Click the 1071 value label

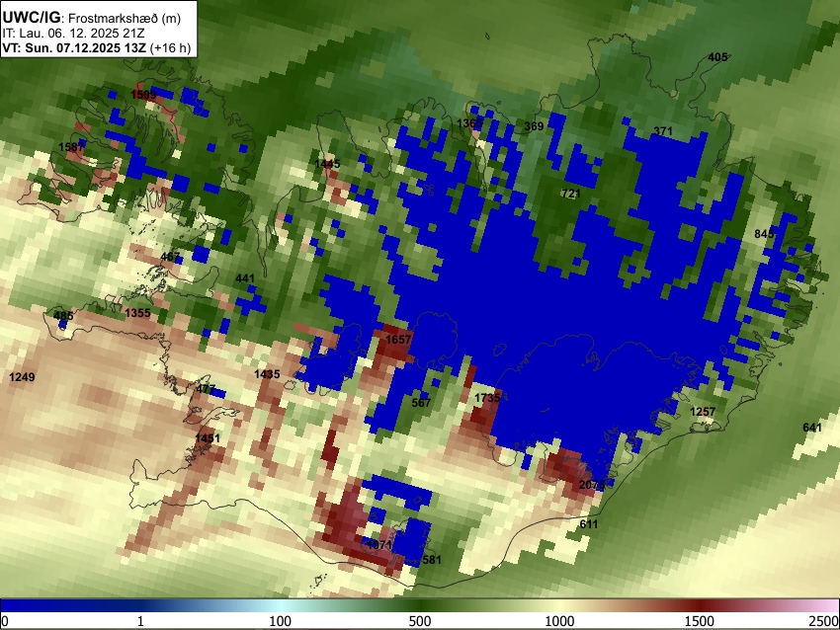click(379, 545)
